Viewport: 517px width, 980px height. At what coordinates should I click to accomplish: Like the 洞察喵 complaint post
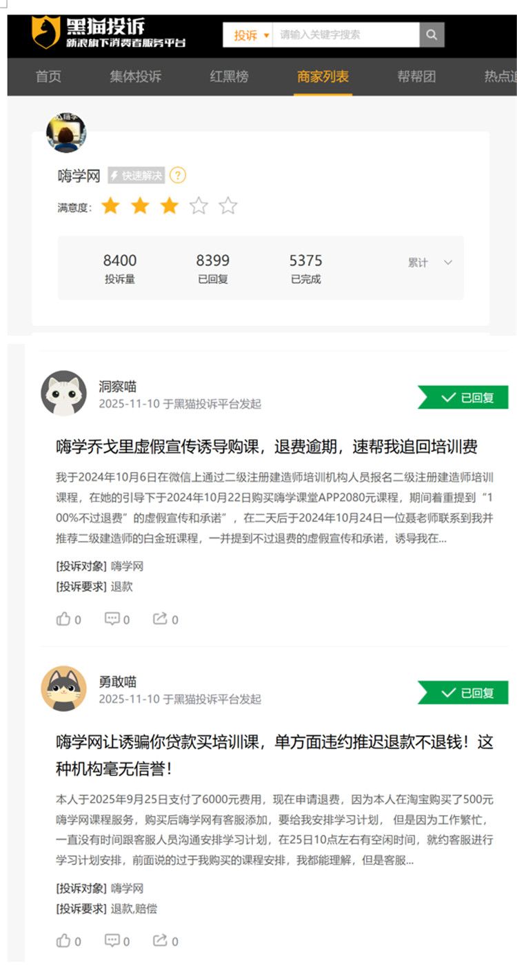pyautogui.click(x=68, y=619)
